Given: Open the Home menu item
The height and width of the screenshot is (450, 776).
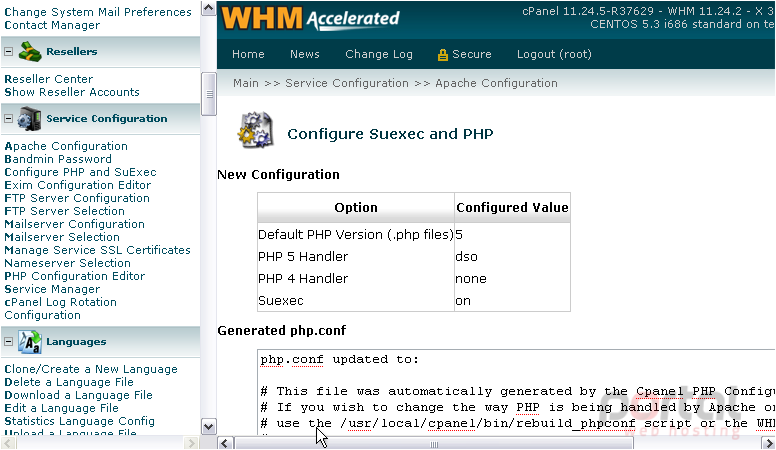Looking at the screenshot, I should click(248, 54).
